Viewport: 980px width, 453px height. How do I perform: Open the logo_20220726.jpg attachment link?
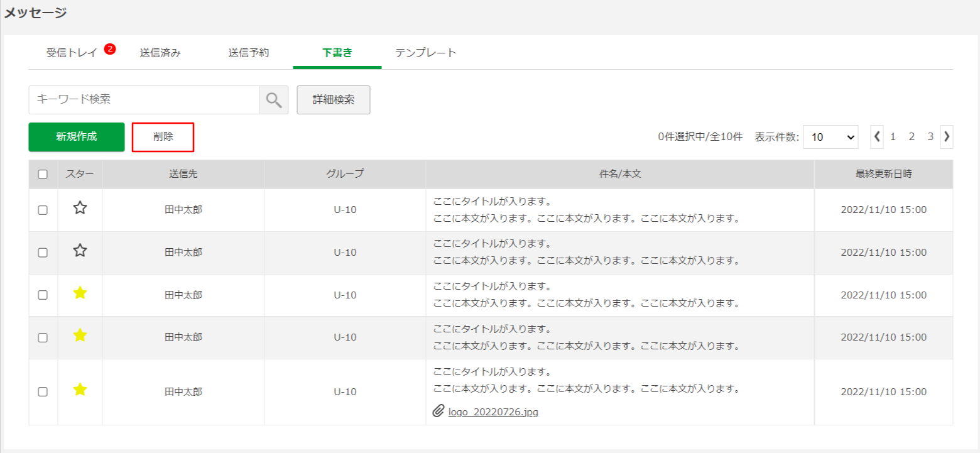click(493, 412)
